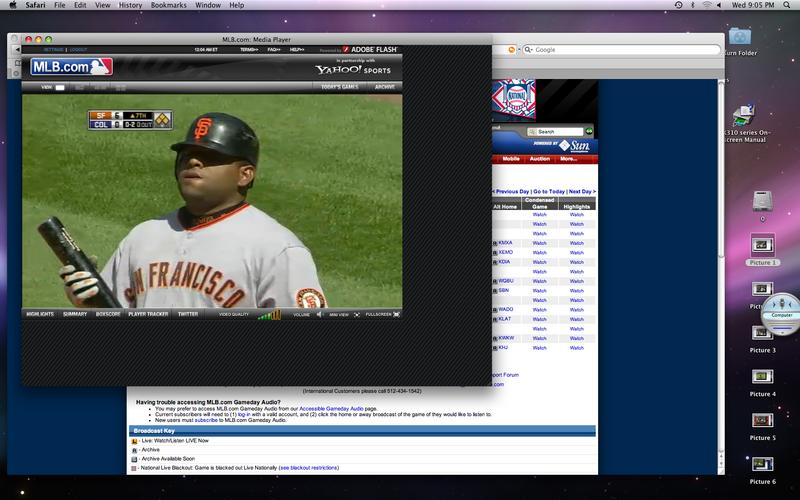Open the Apple menu

13,5
